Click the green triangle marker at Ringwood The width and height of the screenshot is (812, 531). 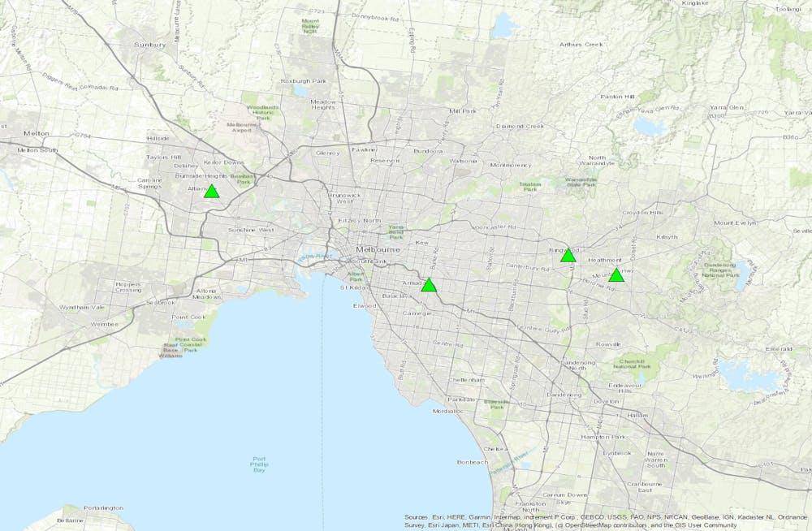tap(568, 256)
